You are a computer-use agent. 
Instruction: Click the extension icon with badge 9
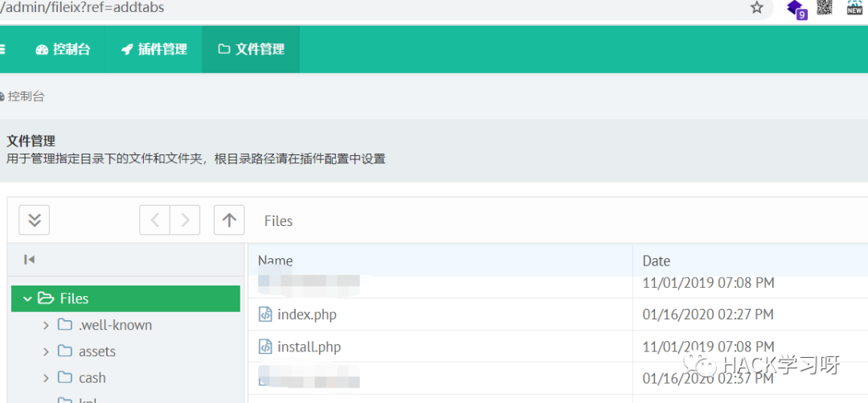point(796,9)
